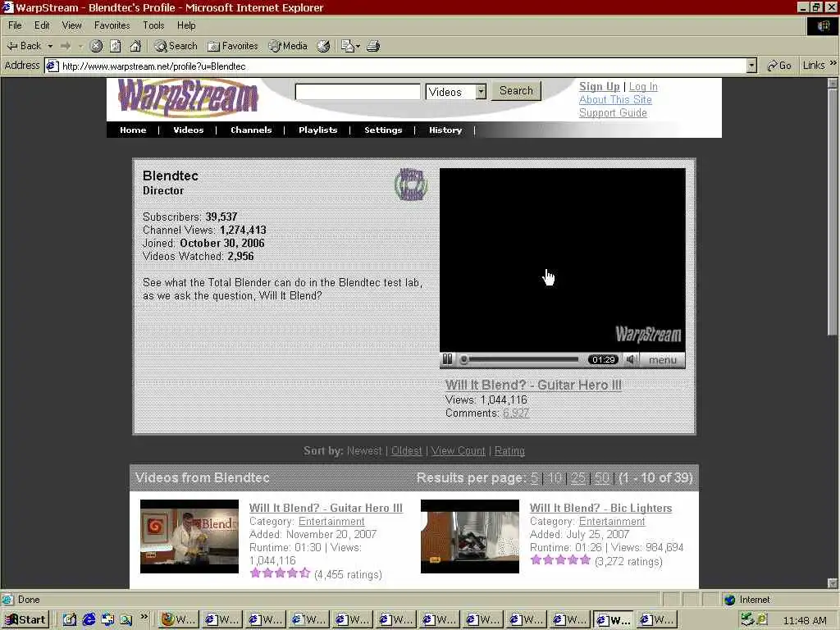The image size is (840, 630).
Task: Open the About This Site link
Action: 615,99
